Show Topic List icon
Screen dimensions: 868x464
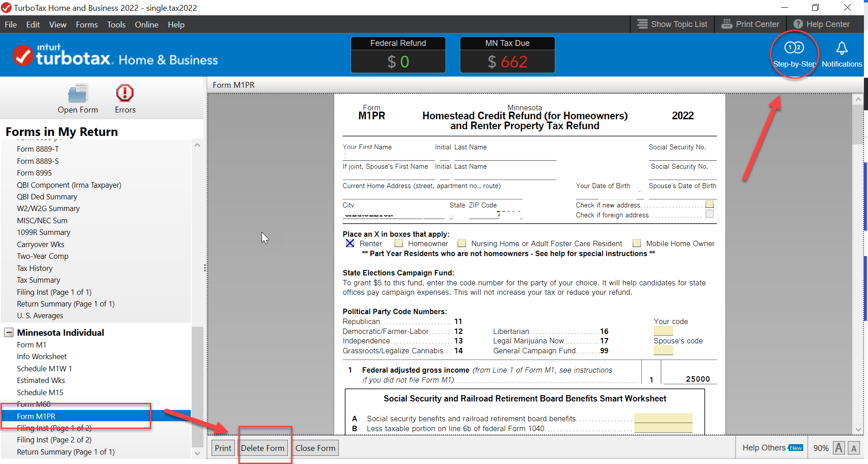coord(642,24)
